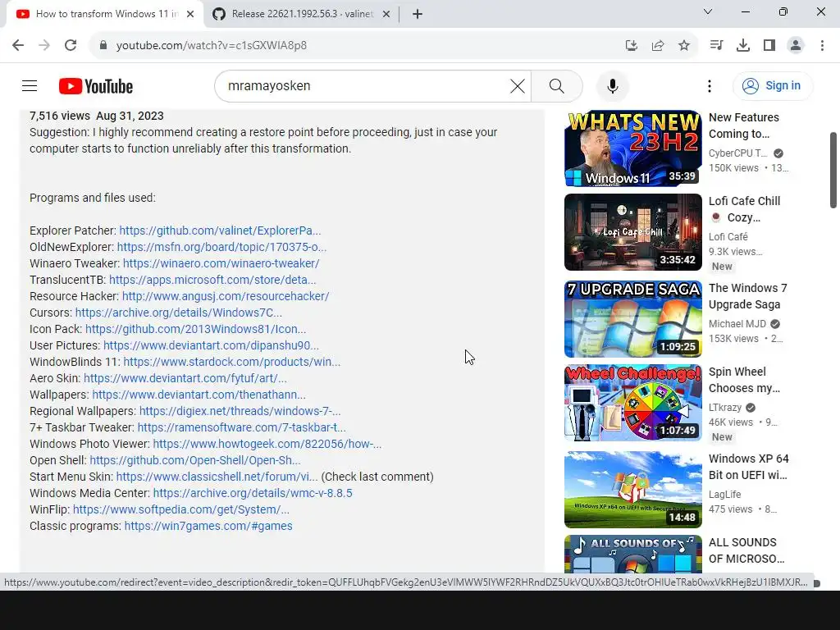Open the Icon Pack GitHub link

pyautogui.click(x=195, y=329)
